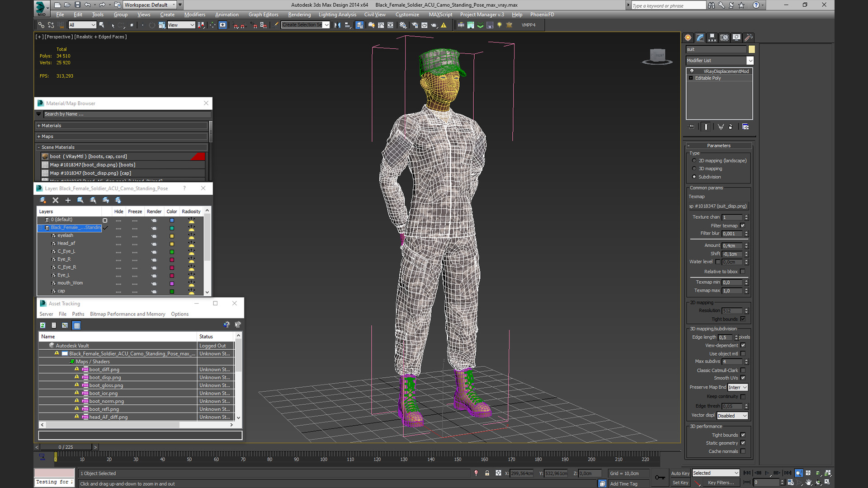The image size is (868, 488).
Task: Click the suit_disp.png Texmap button
Action: [x=718, y=206]
